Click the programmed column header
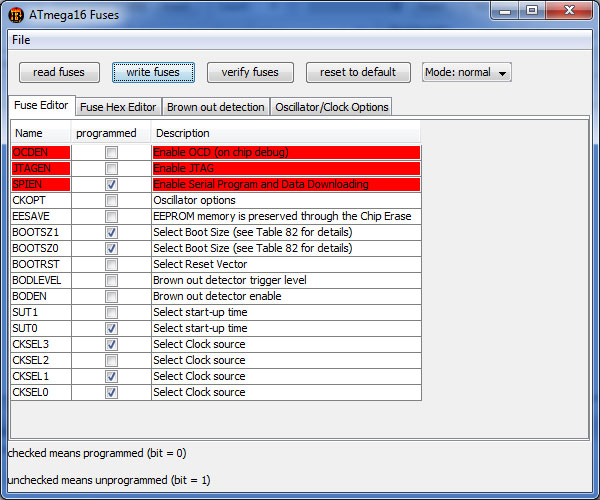Image resolution: width=600 pixels, height=500 pixels. pos(111,133)
